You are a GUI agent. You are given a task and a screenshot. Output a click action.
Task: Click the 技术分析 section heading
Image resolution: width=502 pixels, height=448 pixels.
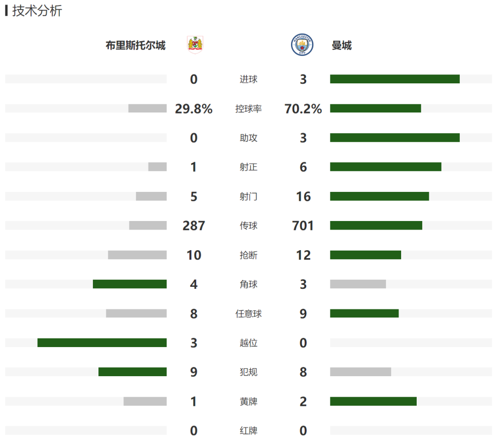[37, 11]
